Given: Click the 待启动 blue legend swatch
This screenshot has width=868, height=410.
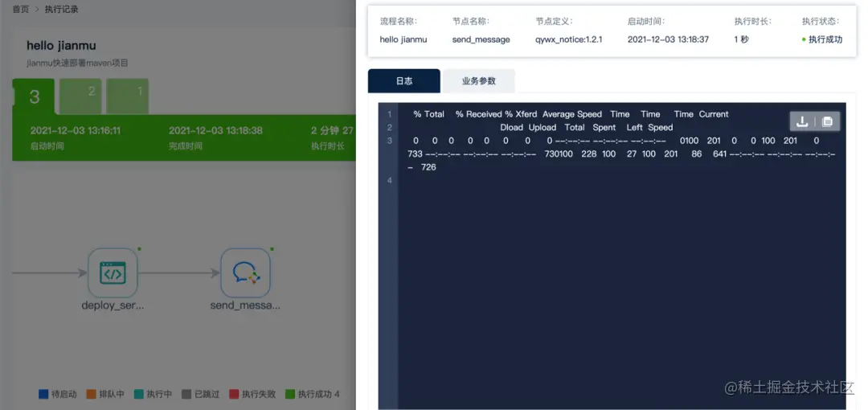Looking at the screenshot, I should coord(43,395).
